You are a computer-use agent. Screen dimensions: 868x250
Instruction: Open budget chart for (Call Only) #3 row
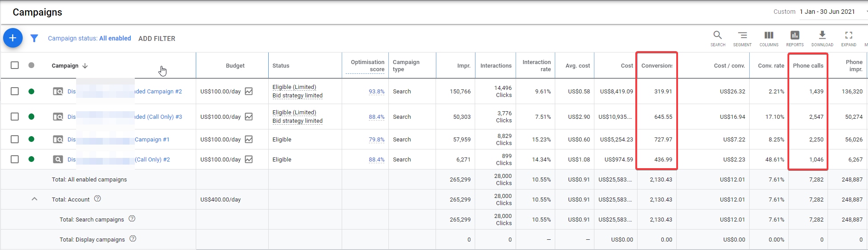[249, 117]
